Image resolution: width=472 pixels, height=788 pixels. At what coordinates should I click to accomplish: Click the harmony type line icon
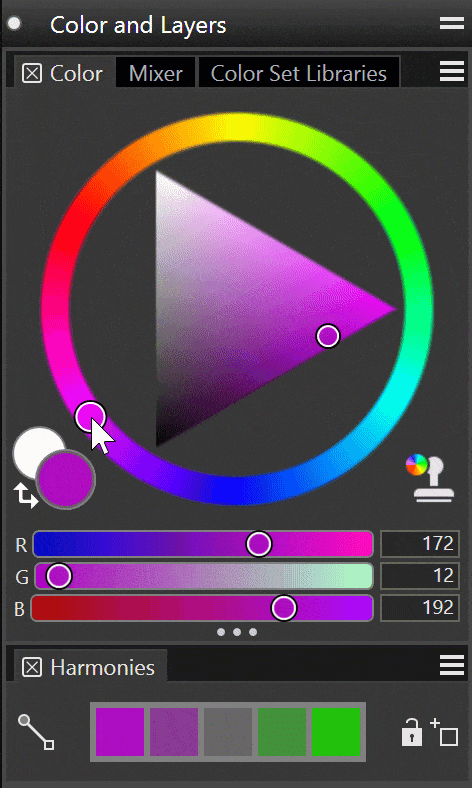click(x=36, y=732)
